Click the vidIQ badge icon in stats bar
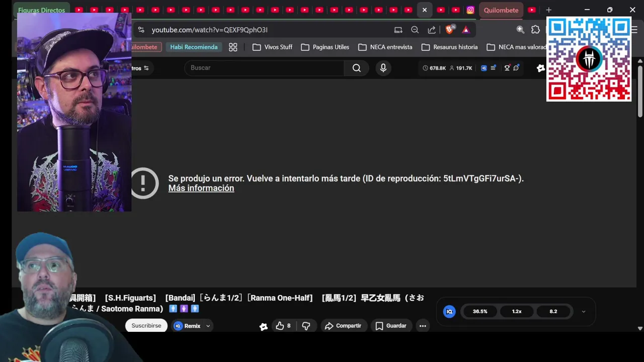 click(484, 68)
